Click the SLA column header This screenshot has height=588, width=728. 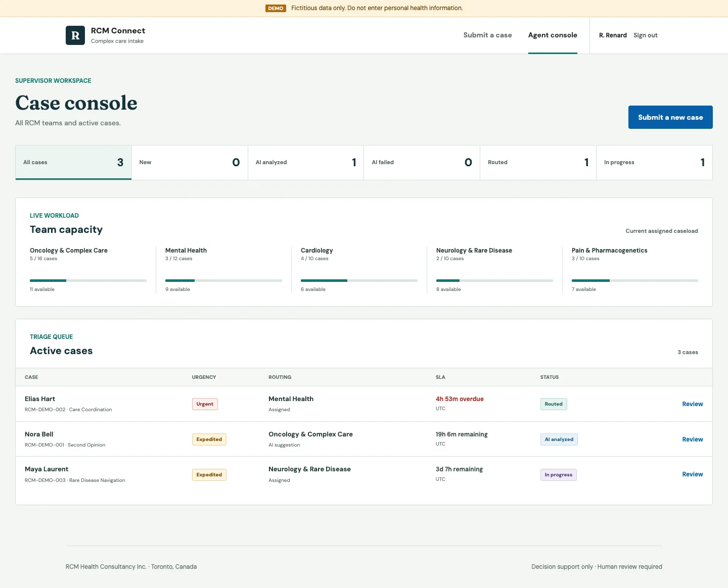click(440, 377)
